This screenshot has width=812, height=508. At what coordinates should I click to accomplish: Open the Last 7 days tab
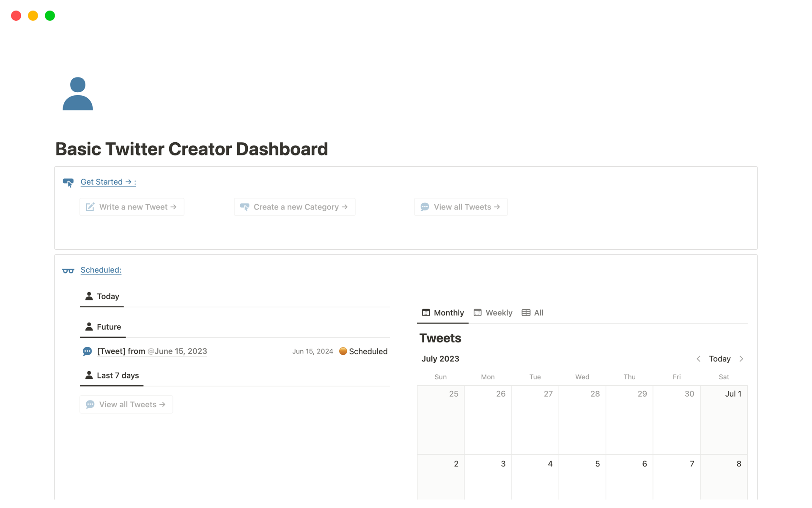pos(112,375)
